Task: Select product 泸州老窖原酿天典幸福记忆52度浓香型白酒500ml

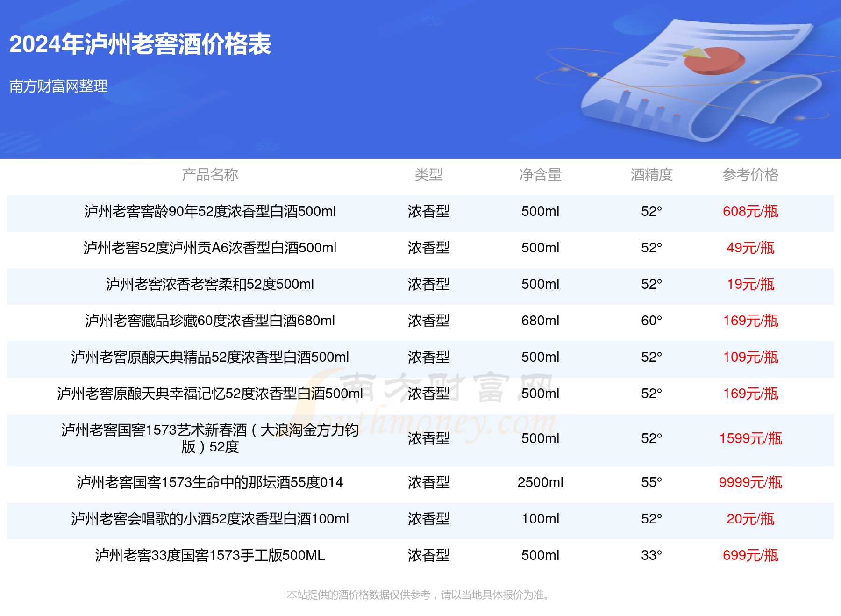Action: click(x=210, y=394)
